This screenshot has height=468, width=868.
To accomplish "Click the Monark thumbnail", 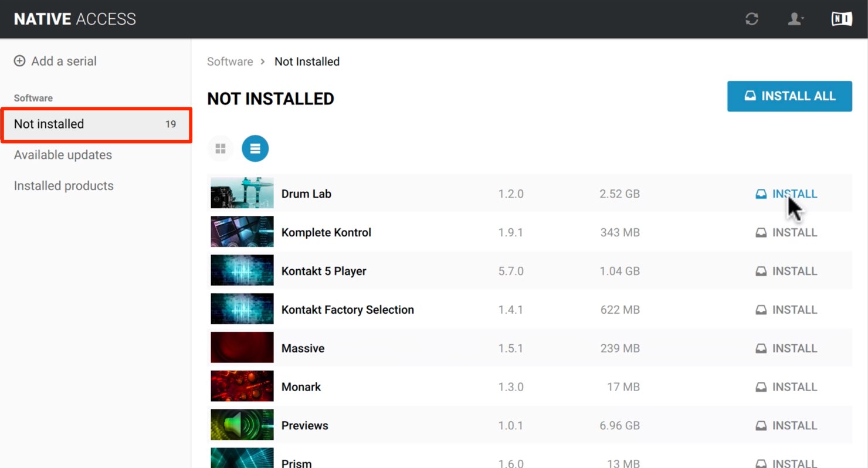I will 242,386.
